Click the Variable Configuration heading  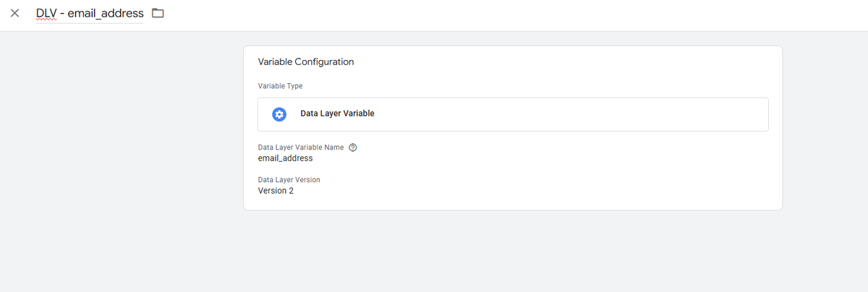[306, 62]
